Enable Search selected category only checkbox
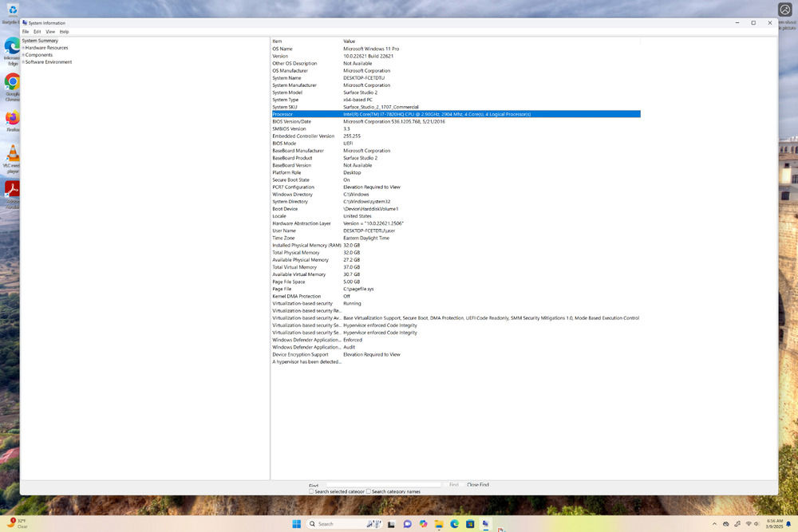Screen dimensions: 798x532 pyautogui.click(x=311, y=492)
